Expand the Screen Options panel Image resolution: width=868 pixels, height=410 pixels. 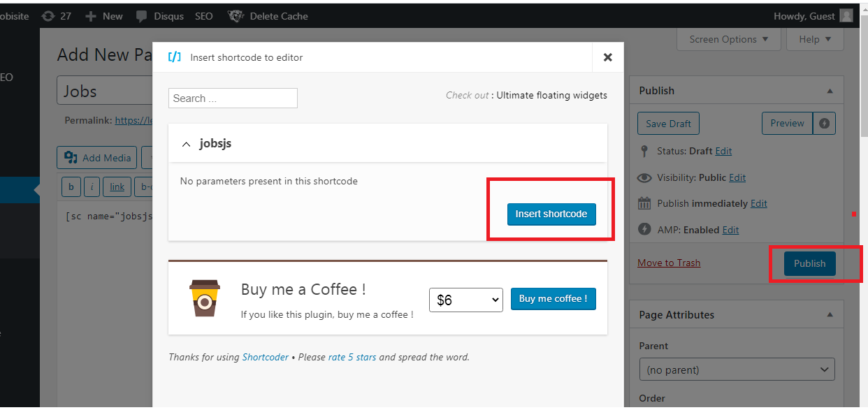728,40
